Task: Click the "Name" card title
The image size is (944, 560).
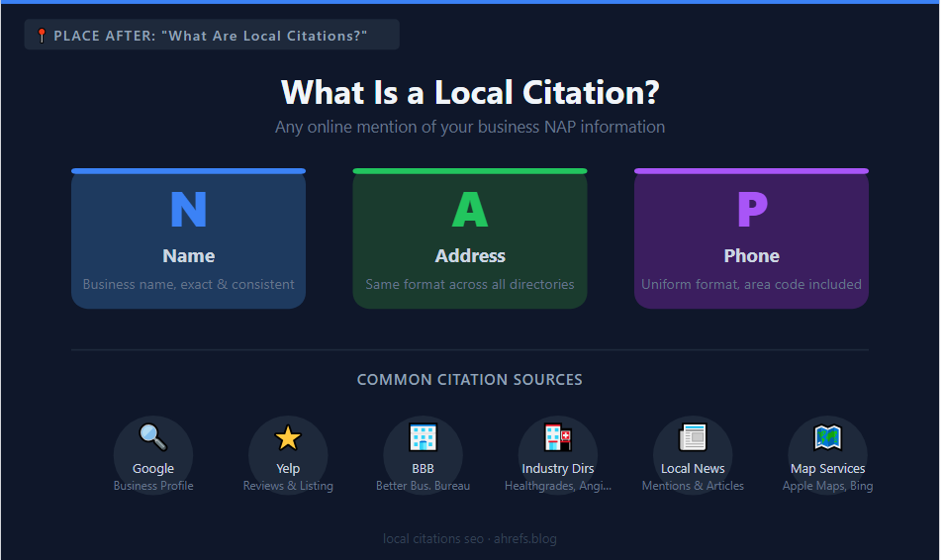Action: click(x=188, y=256)
